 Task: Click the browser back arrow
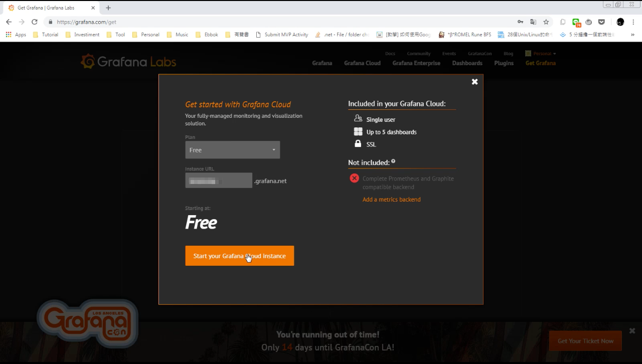[x=9, y=22]
